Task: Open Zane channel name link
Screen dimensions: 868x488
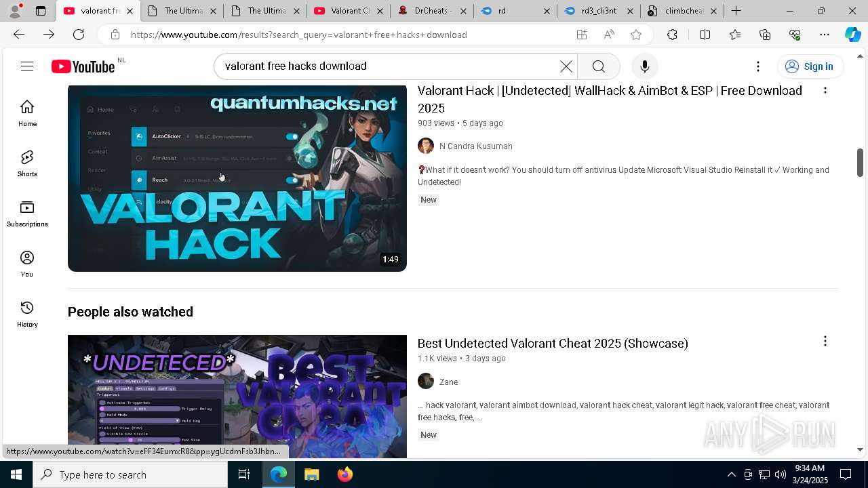Action: tap(448, 382)
